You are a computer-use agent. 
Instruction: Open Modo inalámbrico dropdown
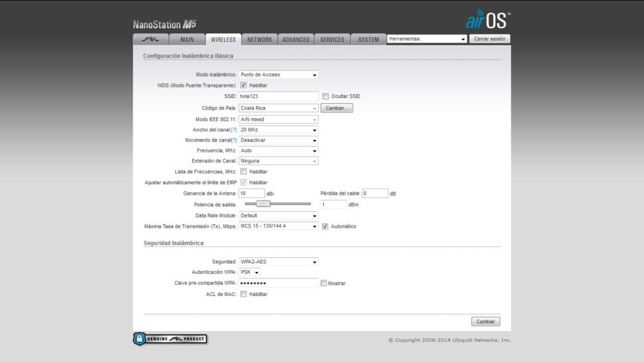278,75
